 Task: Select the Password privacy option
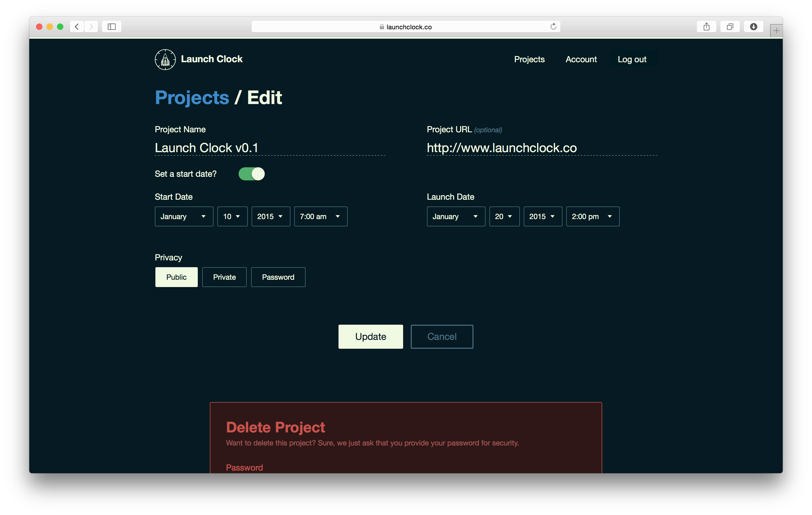click(x=278, y=277)
